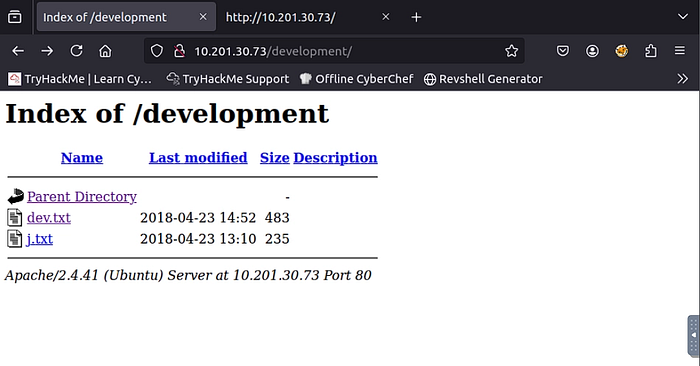The width and height of the screenshot is (700, 366).
Task: Open Revshell Generator bookmark
Action: pyautogui.click(x=483, y=79)
